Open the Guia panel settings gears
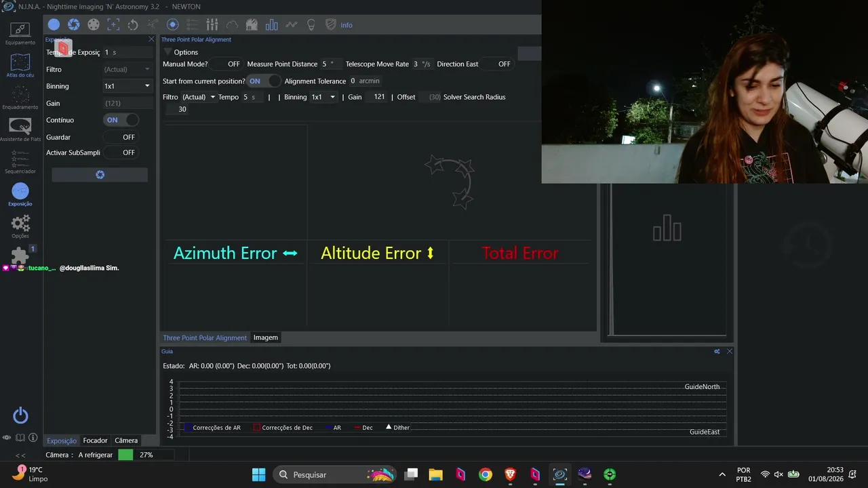The width and height of the screenshot is (868, 488). coord(717,351)
